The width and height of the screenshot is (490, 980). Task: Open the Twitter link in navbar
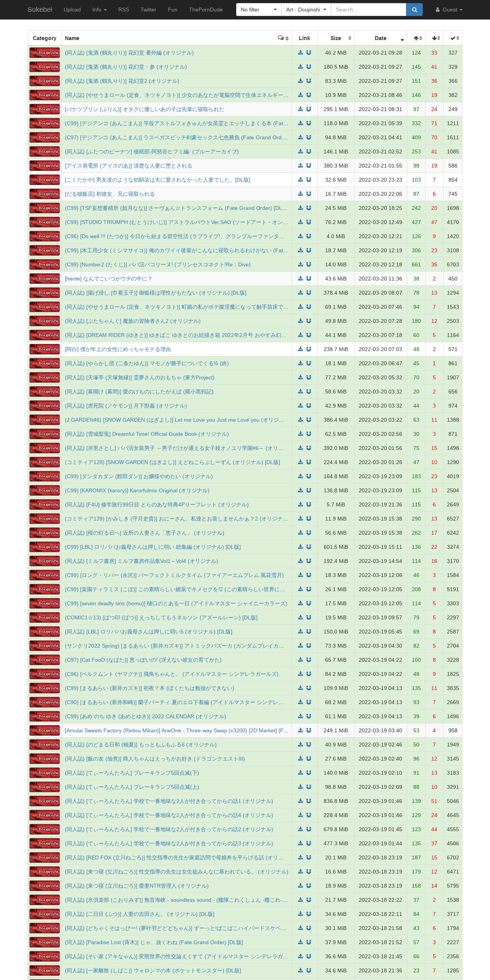(x=148, y=10)
